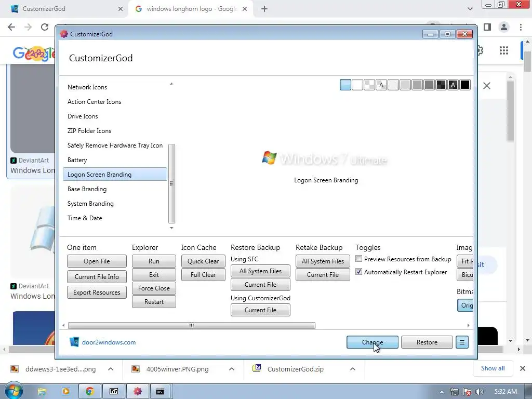Click the category list scroll up arrow
Image resolution: width=532 pixels, height=399 pixels.
(171, 84)
